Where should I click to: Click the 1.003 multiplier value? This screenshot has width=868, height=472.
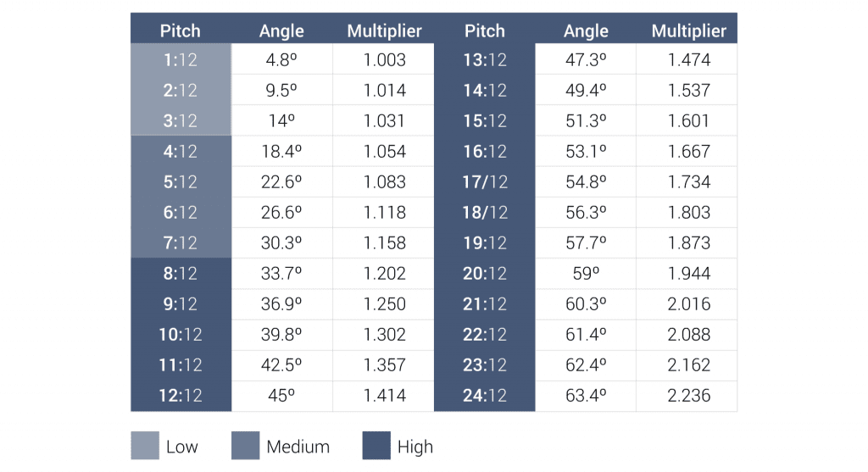384,60
